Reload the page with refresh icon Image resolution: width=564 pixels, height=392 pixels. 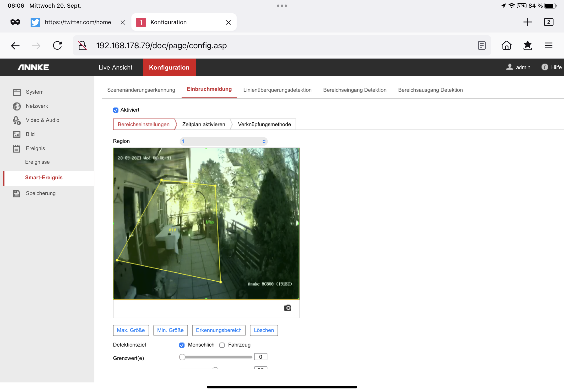[x=57, y=45]
